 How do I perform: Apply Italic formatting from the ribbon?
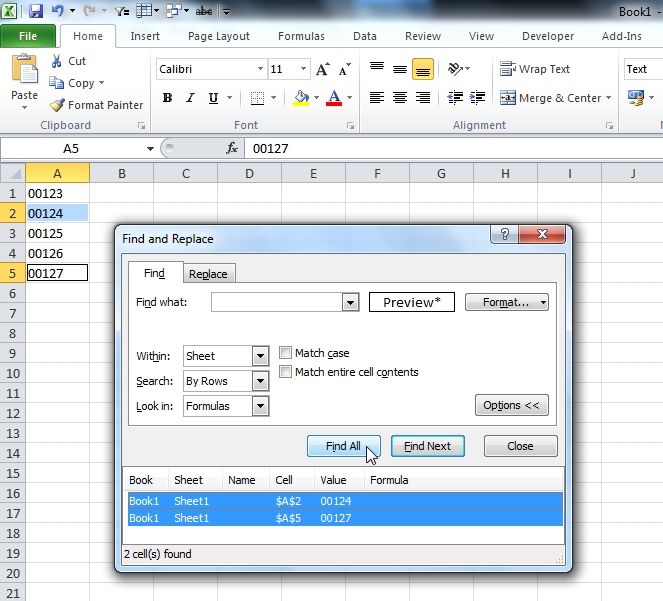coord(190,98)
